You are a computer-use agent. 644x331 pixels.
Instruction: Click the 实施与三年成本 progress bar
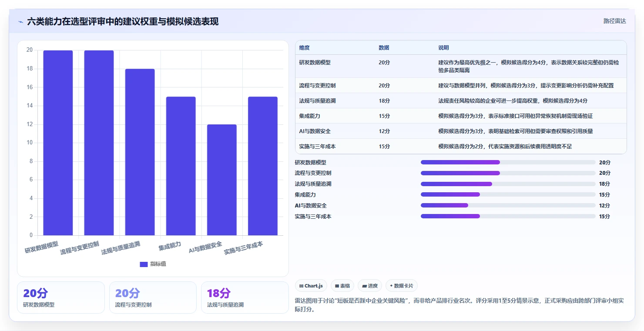click(x=508, y=216)
